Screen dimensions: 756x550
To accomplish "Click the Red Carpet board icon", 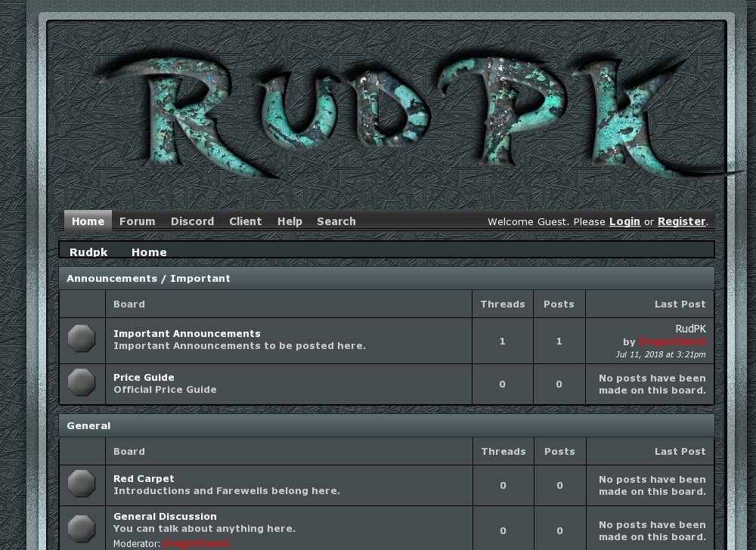I will pos(82,485).
